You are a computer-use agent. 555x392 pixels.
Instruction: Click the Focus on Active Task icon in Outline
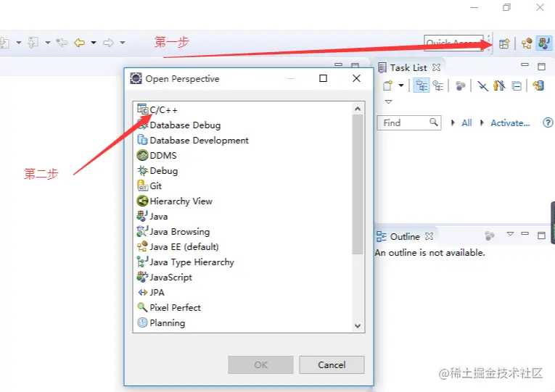pyautogui.click(x=490, y=235)
